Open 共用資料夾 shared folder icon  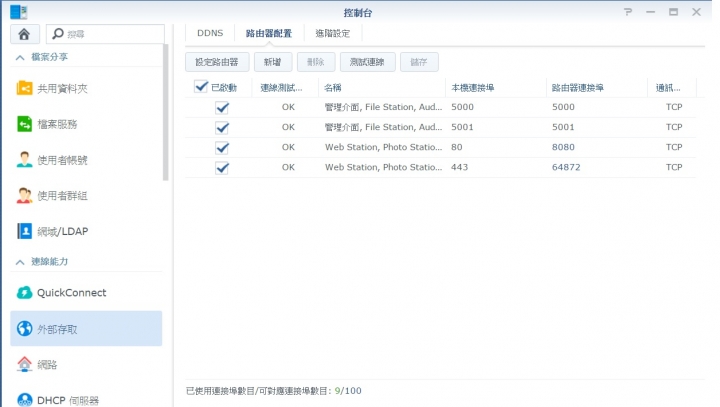(24, 88)
